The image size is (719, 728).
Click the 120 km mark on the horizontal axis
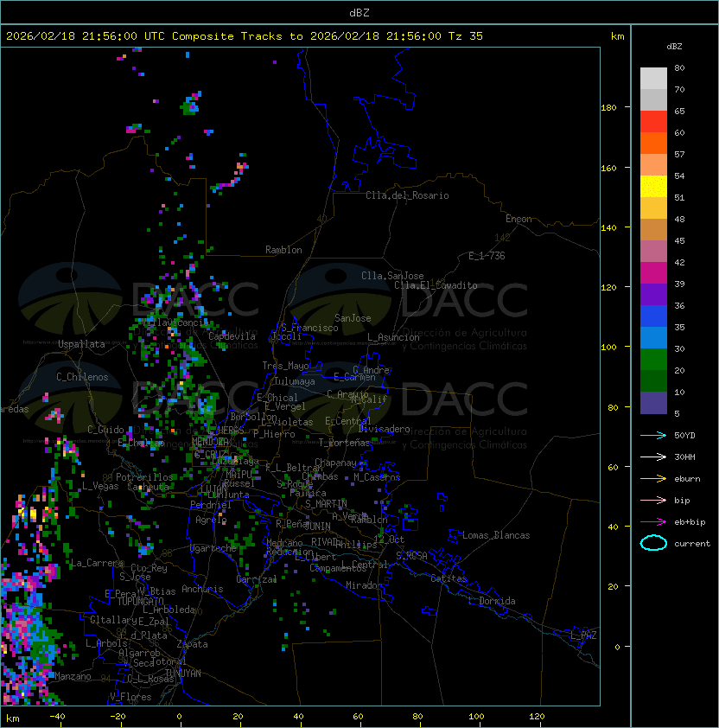click(537, 717)
